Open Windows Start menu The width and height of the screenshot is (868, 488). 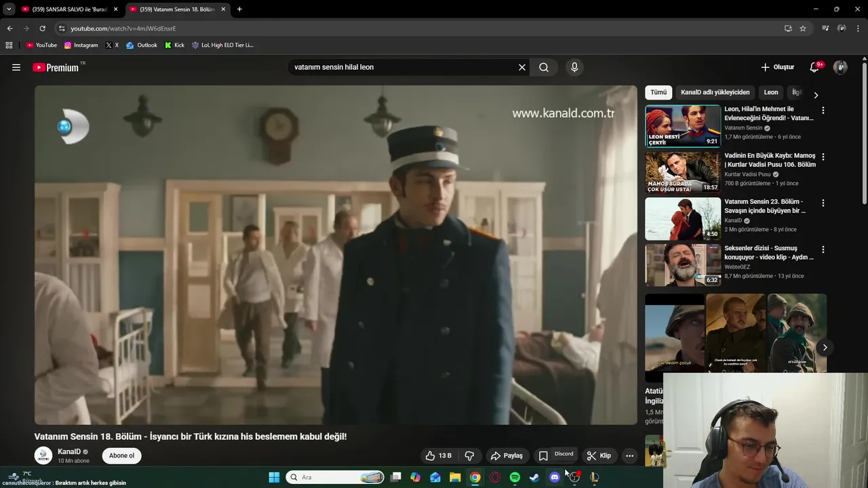[x=274, y=477]
